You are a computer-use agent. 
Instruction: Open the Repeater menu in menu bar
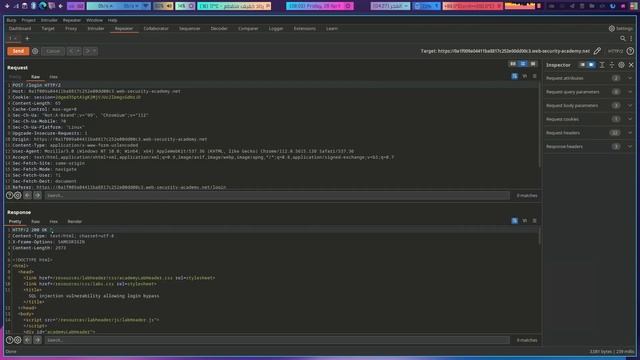pyautogui.click(x=72, y=20)
